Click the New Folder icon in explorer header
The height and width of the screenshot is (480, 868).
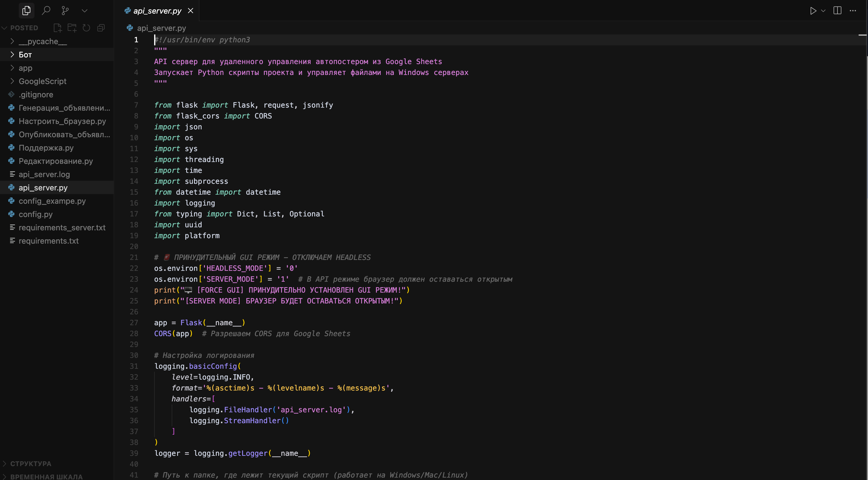[72, 28]
